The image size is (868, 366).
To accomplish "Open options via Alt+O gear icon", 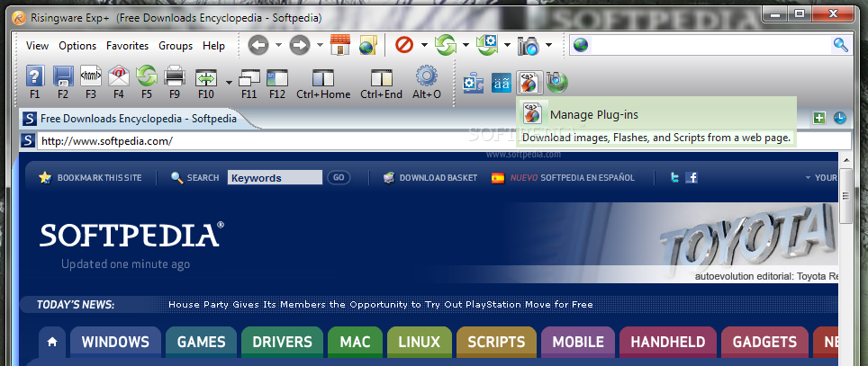I will click(427, 76).
